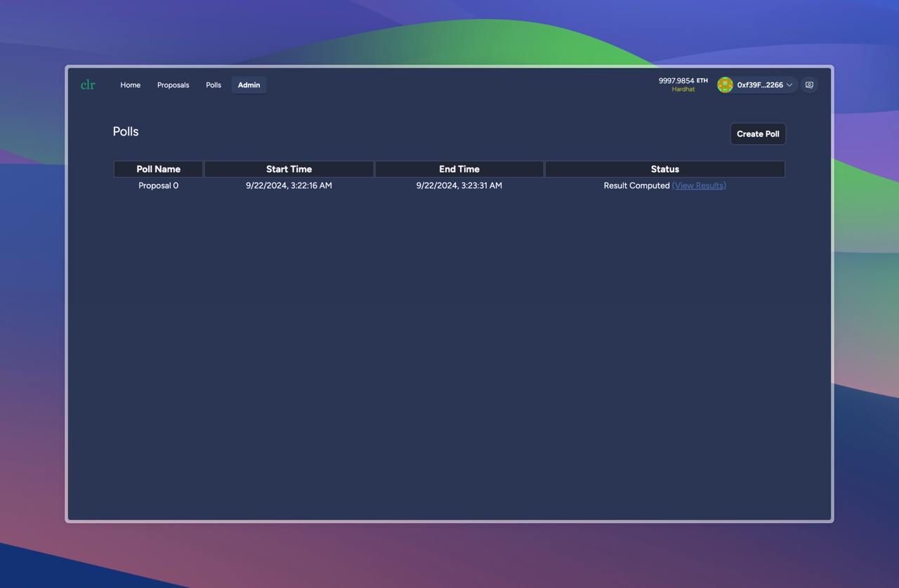Click the Poll Name column header
899x588 pixels.
(x=158, y=169)
